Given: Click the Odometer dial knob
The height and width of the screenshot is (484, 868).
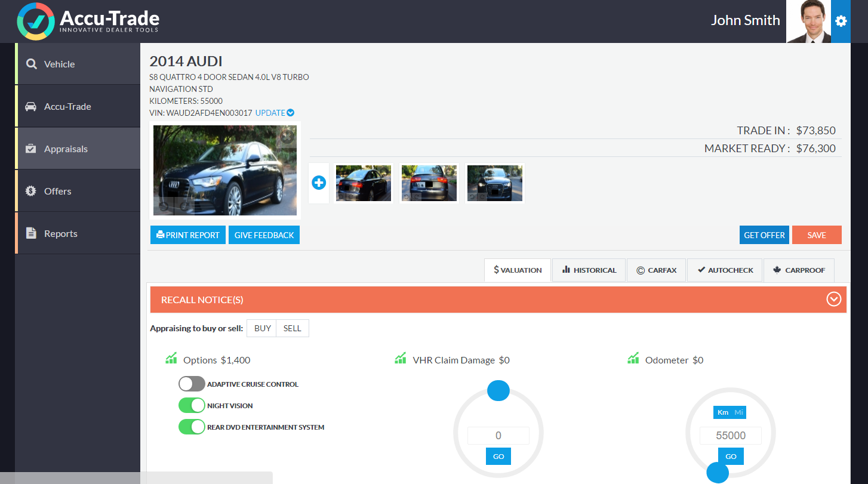Looking at the screenshot, I should [718, 473].
